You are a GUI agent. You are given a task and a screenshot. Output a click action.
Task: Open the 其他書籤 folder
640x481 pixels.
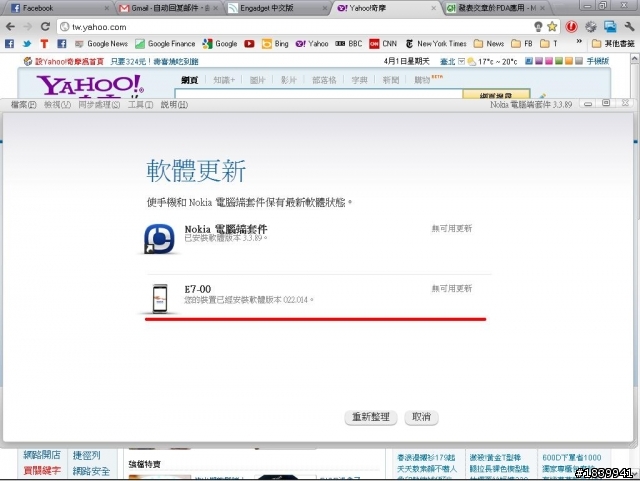[x=613, y=44]
